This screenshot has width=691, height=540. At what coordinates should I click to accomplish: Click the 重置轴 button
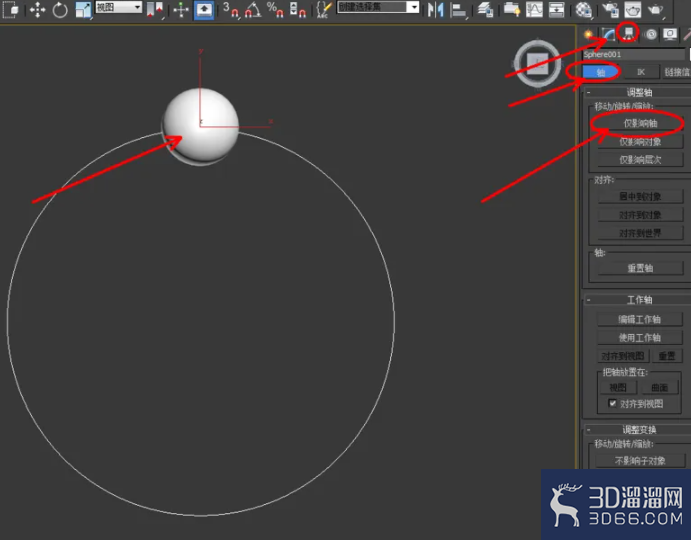tap(640, 268)
